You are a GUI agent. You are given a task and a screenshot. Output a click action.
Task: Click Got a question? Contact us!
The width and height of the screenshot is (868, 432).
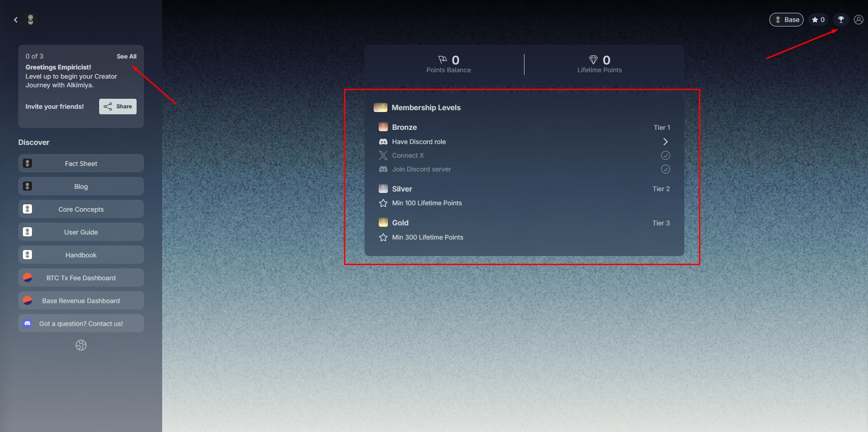[x=81, y=324]
